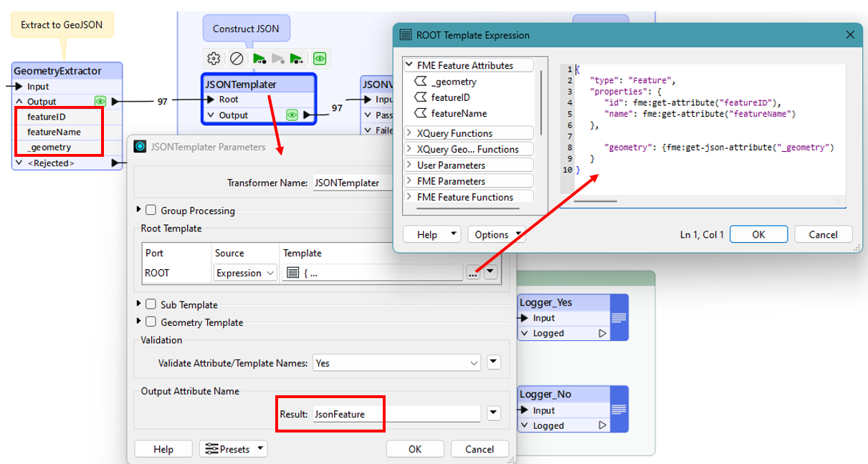This screenshot has width=868, height=464.
Task: Click the horizontal scrollbar in expression editor
Action: pos(595,201)
